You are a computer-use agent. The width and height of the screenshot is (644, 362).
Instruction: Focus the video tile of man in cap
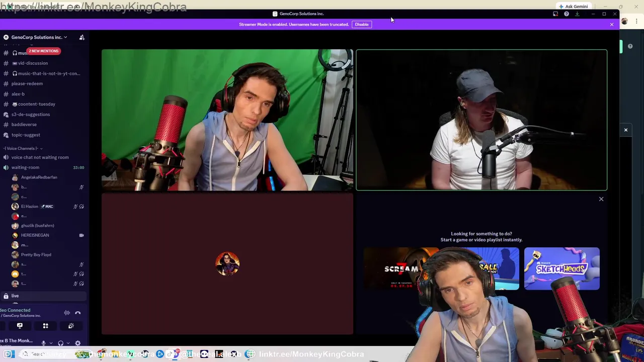[481, 120]
